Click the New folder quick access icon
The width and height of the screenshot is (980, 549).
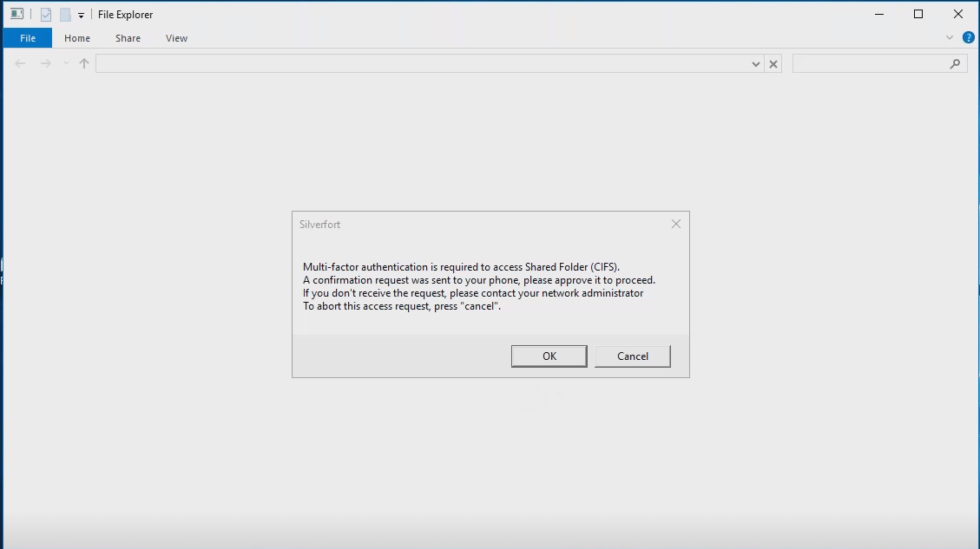tap(65, 15)
